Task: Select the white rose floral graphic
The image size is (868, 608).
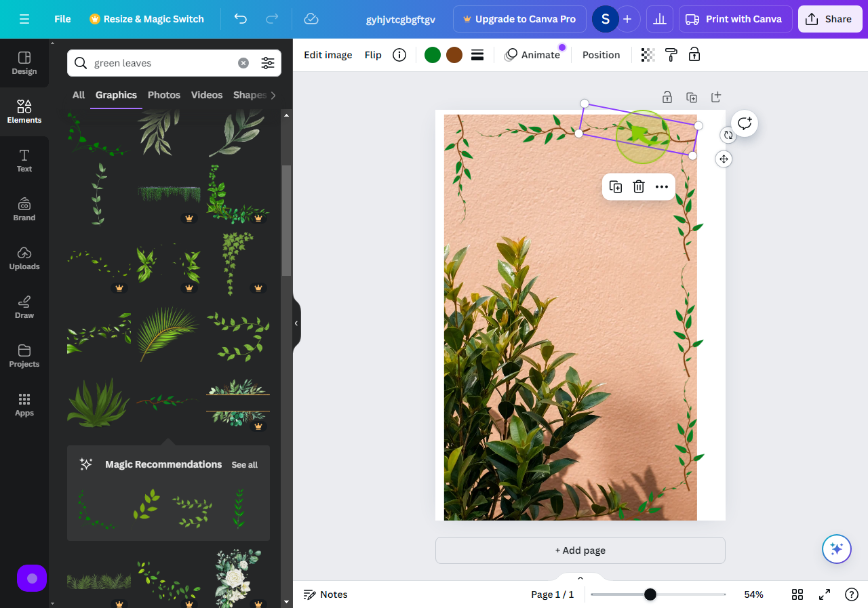Action: click(x=237, y=579)
